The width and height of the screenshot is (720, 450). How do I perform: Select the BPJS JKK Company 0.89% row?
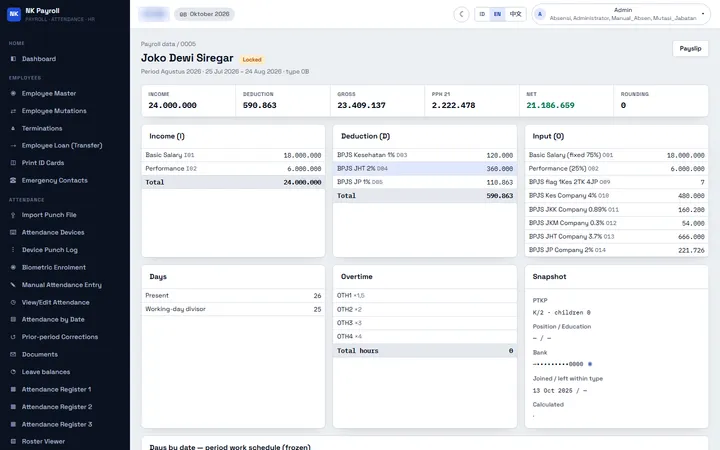point(616,209)
